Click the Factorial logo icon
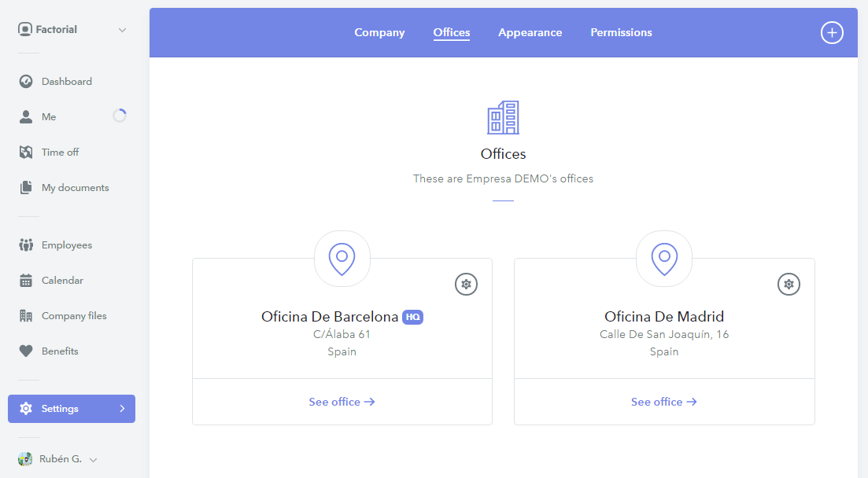The image size is (868, 478). [x=25, y=29]
